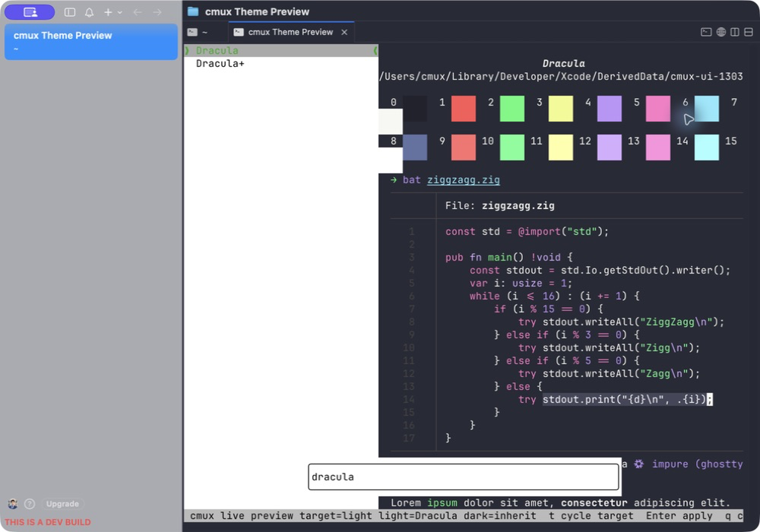Viewport: 760px width, 532px height.
Task: Open new browser globe icon
Action: click(721, 32)
